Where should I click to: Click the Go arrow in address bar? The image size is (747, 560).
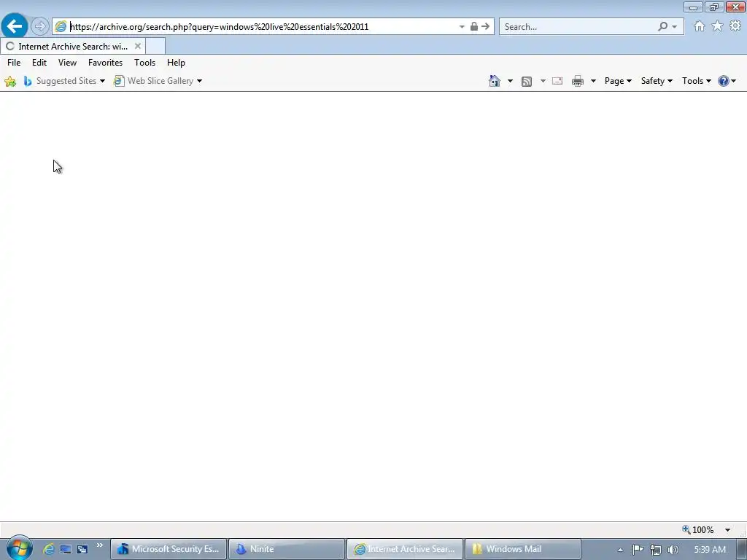click(x=485, y=27)
